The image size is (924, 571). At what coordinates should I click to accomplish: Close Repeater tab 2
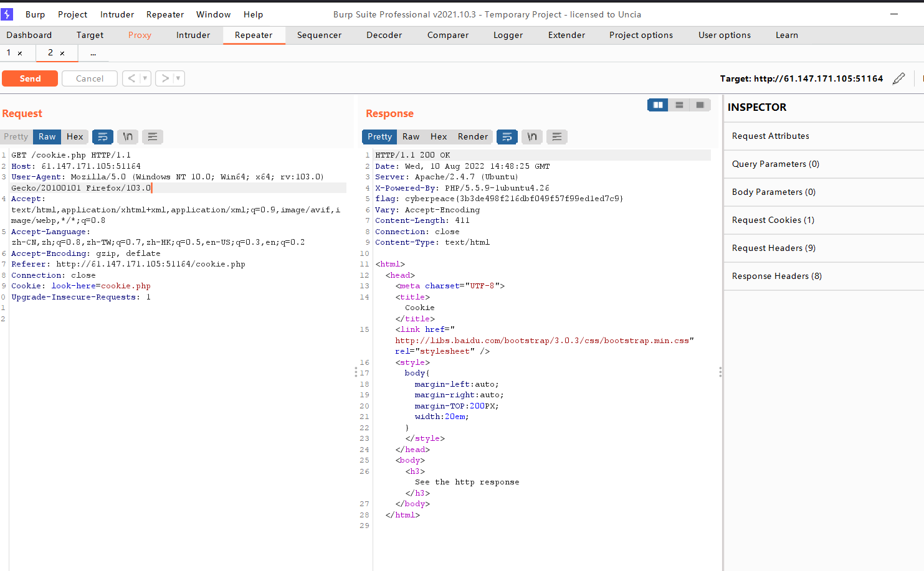pyautogui.click(x=62, y=54)
